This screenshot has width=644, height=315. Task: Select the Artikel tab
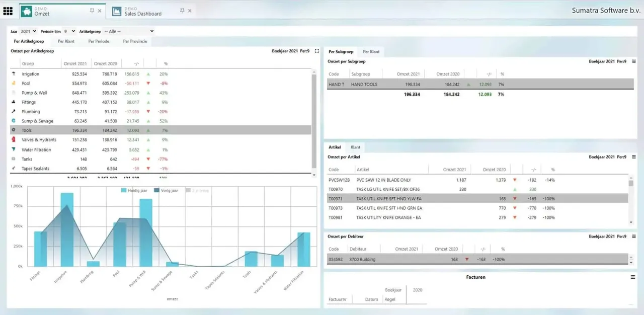click(x=335, y=147)
